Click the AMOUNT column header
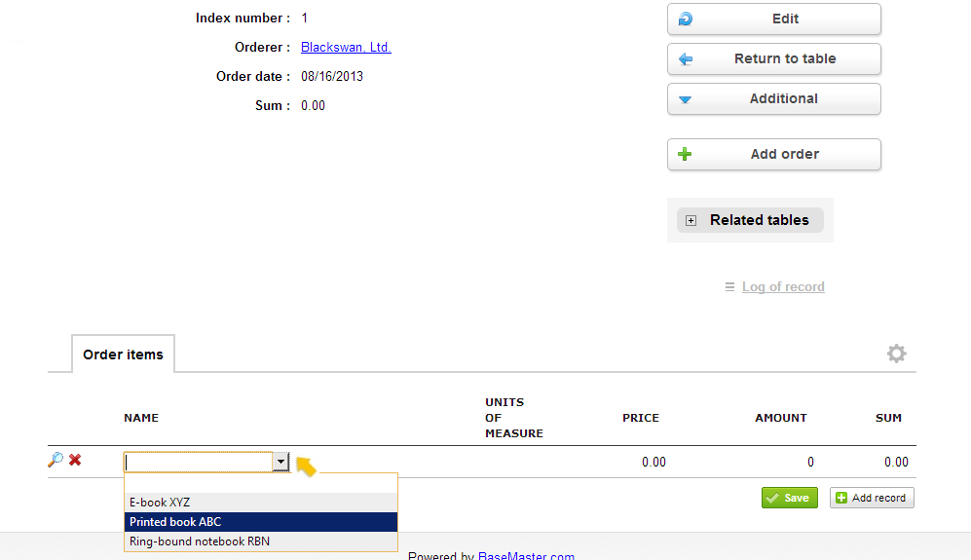 click(780, 418)
